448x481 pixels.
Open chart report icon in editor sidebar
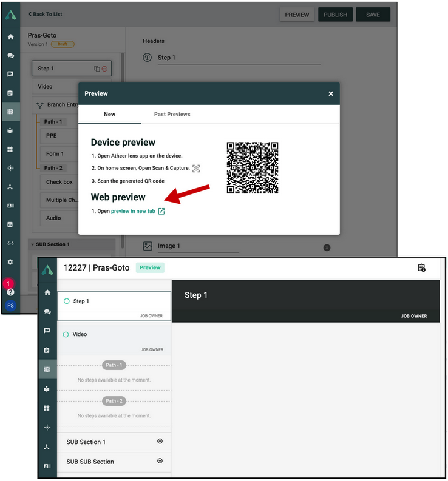click(x=10, y=224)
